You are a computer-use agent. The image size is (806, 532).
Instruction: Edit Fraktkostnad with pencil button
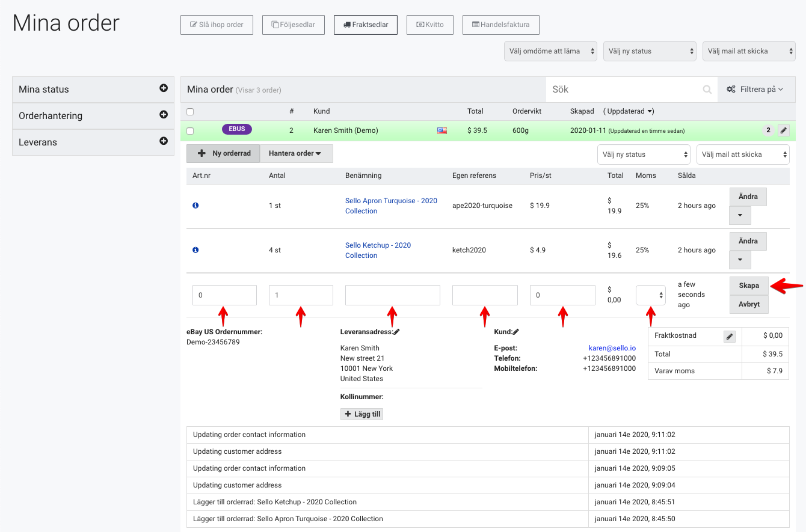(x=730, y=337)
